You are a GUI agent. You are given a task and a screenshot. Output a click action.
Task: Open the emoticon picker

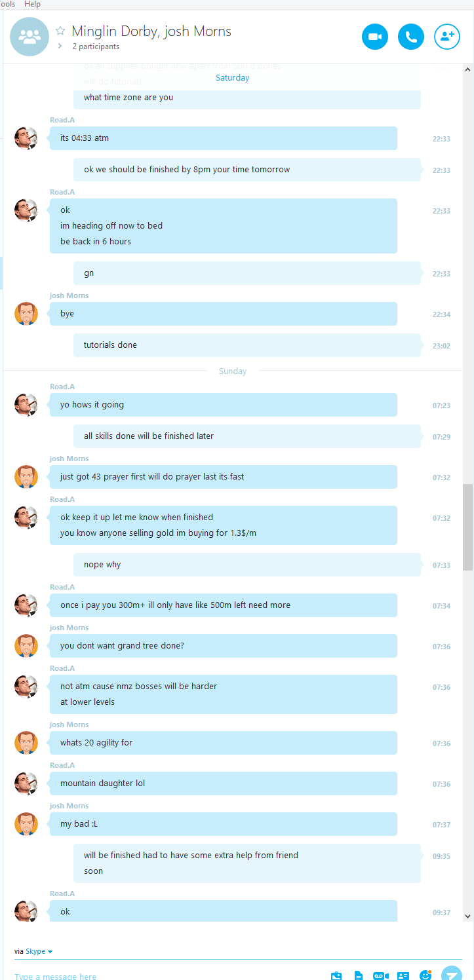tap(425, 975)
